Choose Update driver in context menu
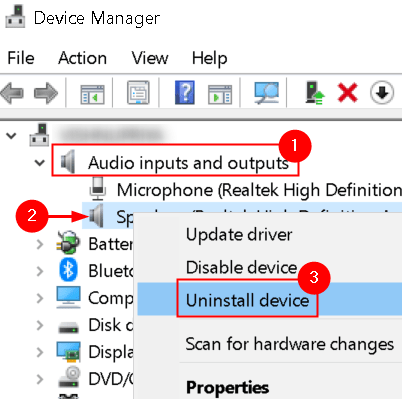The height and width of the screenshot is (399, 402). coord(239,234)
